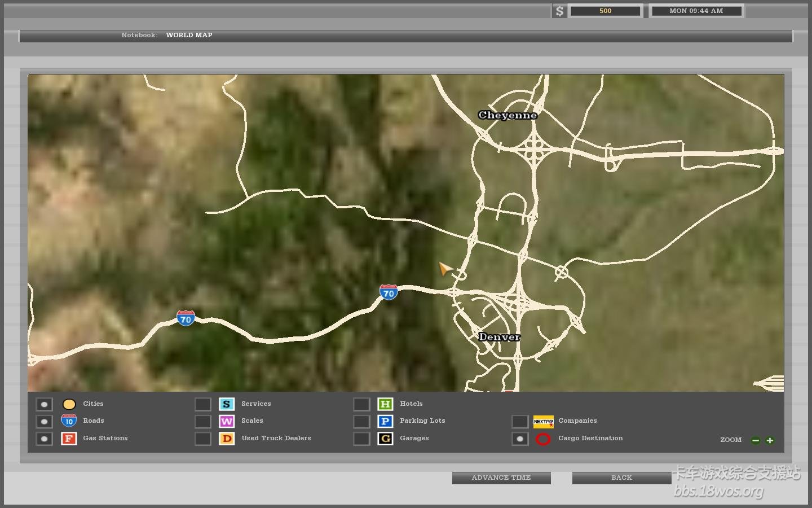Click the Garages G legend icon

point(385,439)
